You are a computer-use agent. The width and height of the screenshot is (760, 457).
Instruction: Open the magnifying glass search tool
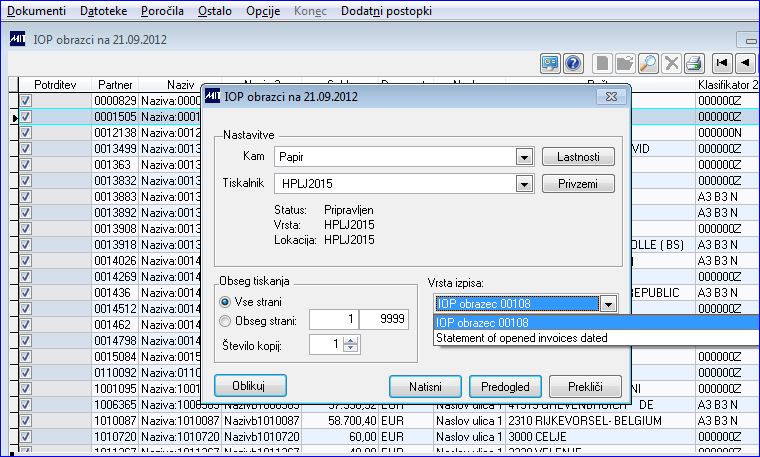[648, 63]
